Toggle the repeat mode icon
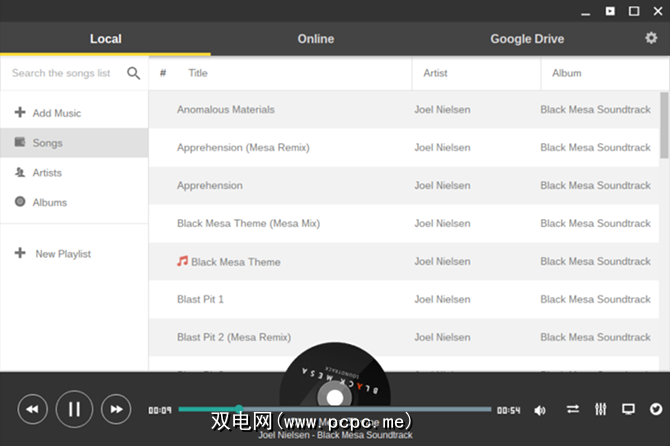This screenshot has height=446, width=670. 573,409
